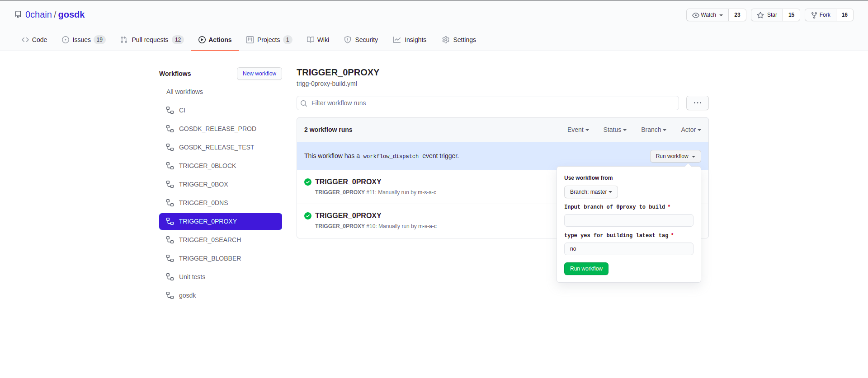Click the green success check for run #10

pyautogui.click(x=308, y=216)
